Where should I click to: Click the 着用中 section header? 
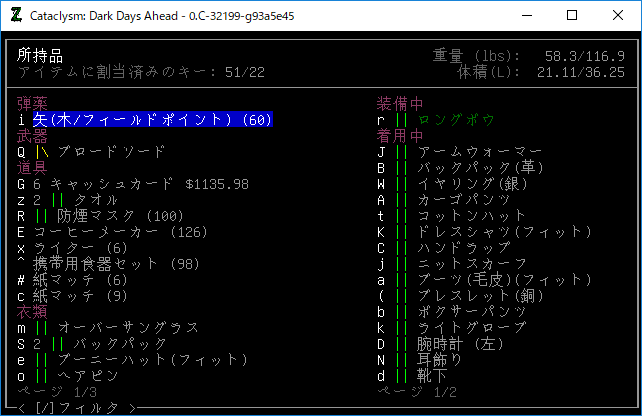point(400,136)
